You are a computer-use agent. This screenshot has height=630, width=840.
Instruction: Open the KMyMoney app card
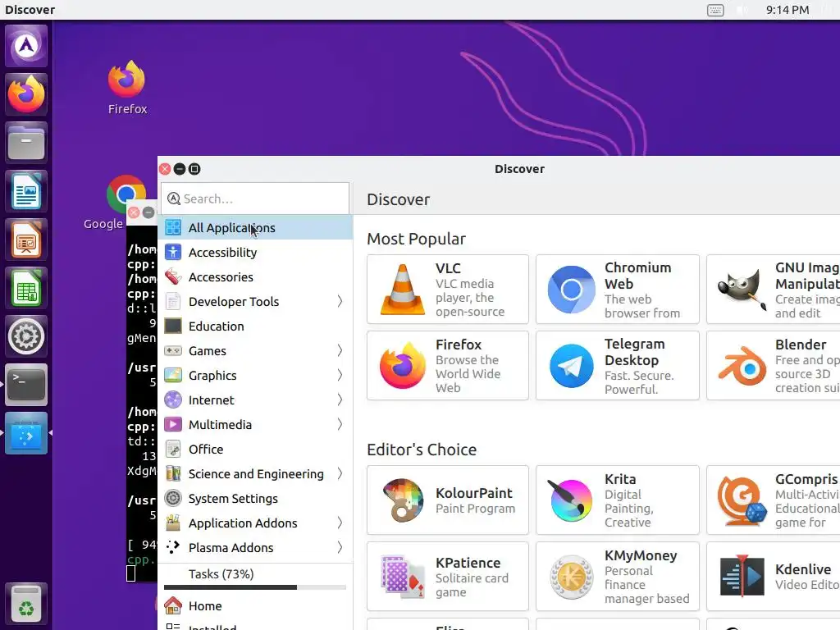(x=617, y=577)
